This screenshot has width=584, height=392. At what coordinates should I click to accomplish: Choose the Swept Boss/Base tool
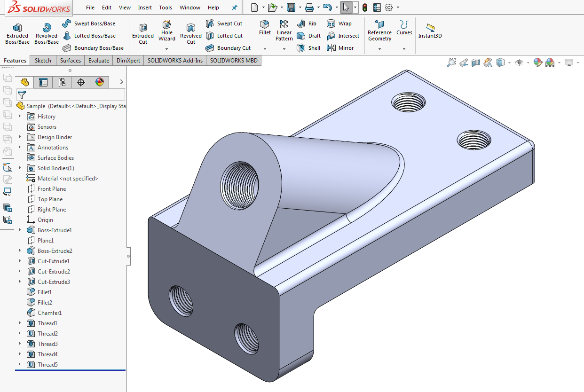88,24
